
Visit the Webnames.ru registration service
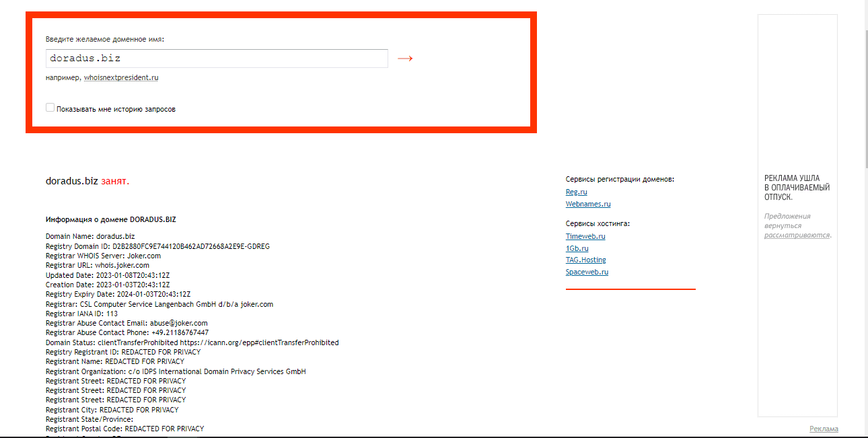click(588, 205)
